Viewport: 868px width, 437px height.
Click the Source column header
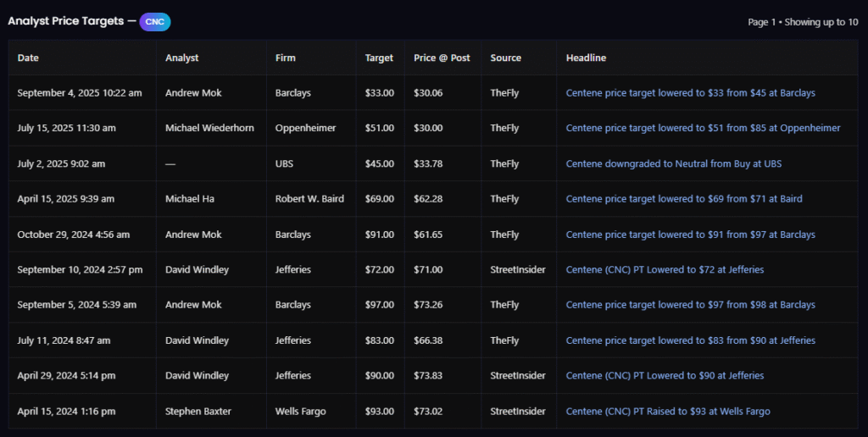pos(505,58)
